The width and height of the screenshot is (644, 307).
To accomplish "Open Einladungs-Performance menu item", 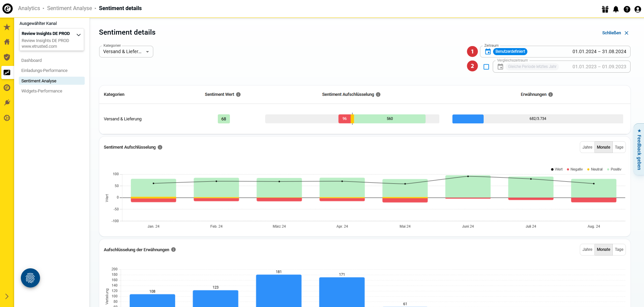I will coord(44,71).
